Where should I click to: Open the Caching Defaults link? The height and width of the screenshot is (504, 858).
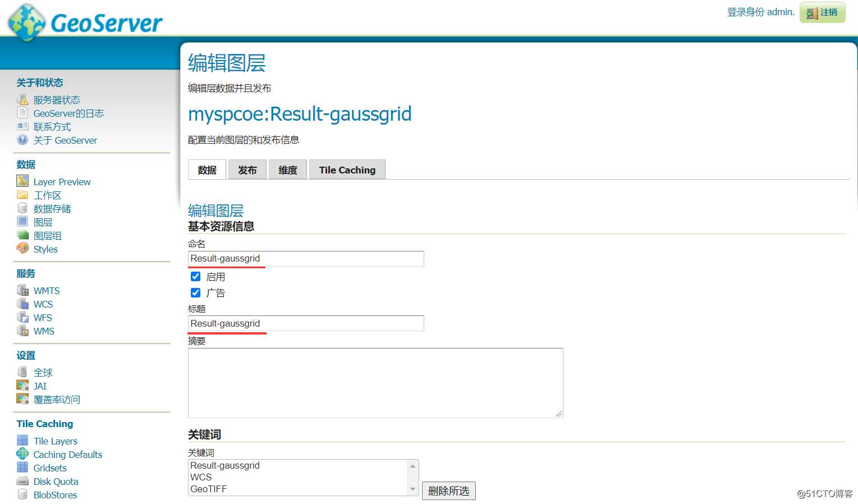(68, 455)
